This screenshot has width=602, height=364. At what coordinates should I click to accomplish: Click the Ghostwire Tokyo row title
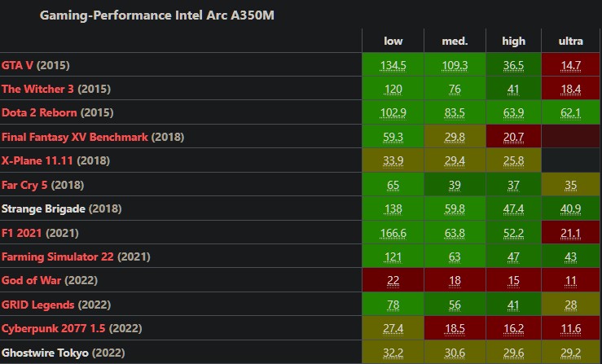click(x=45, y=353)
